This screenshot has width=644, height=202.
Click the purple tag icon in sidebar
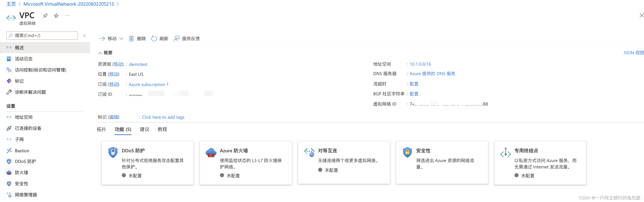(9, 81)
